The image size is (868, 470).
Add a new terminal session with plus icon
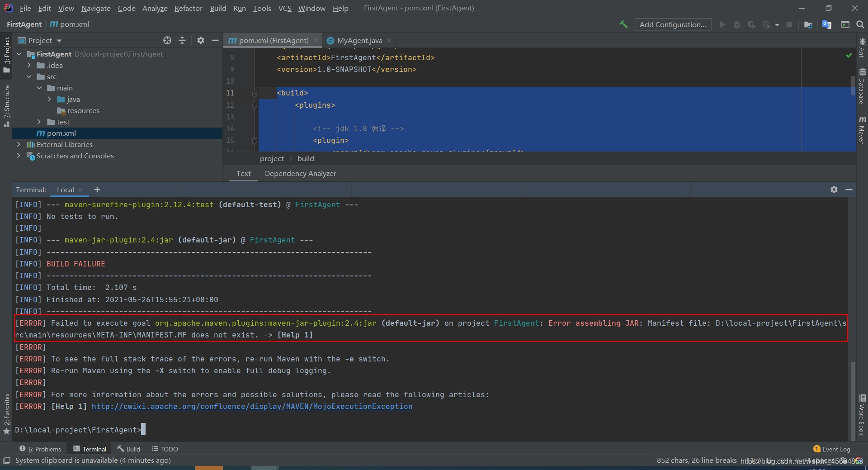[97, 190]
